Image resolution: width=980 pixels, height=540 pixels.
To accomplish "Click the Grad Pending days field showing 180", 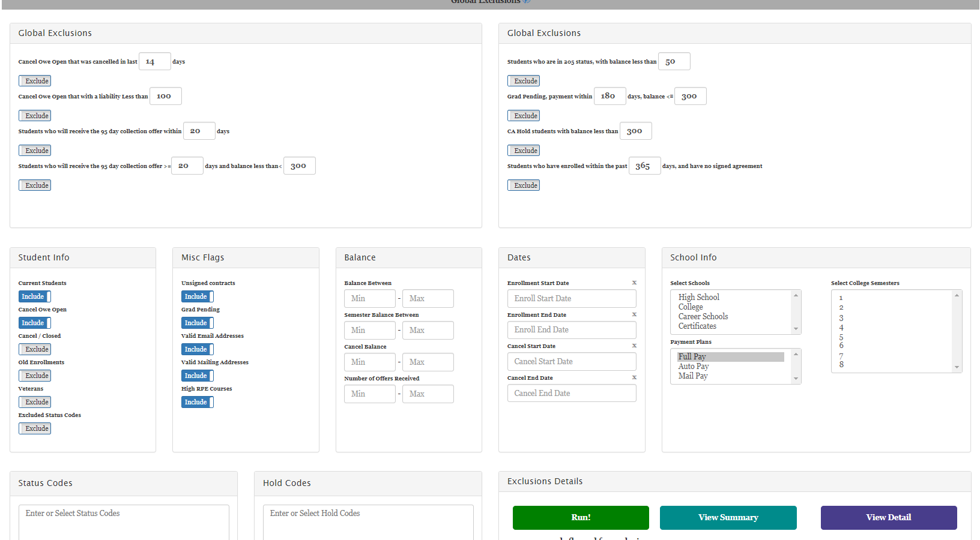I will tap(609, 96).
